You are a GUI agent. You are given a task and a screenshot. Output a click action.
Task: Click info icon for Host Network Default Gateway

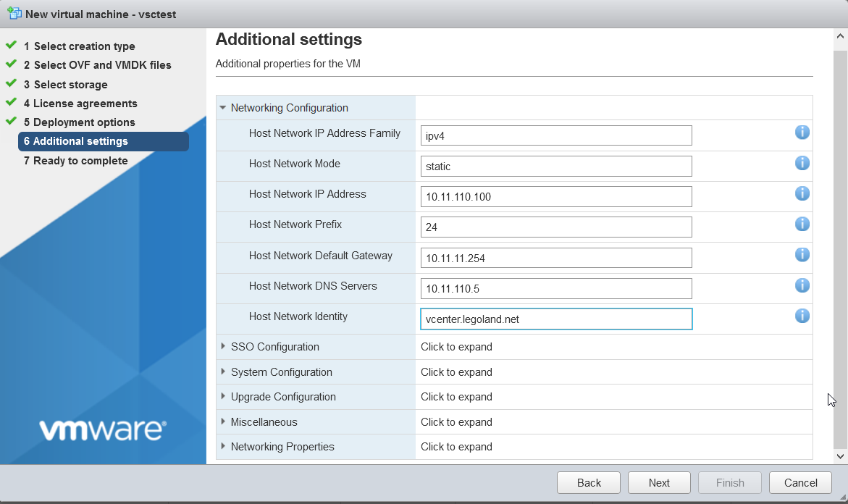coord(802,255)
